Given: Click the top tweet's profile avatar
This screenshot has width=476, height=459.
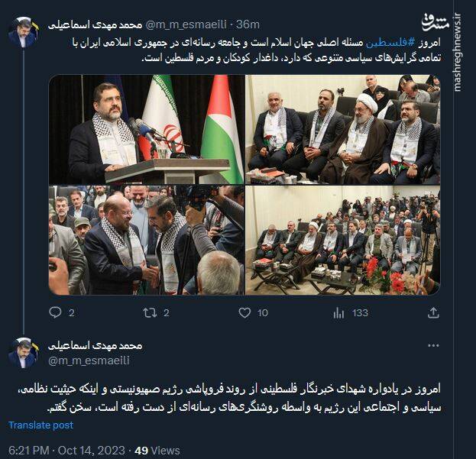Looking at the screenshot, I should 24,33.
